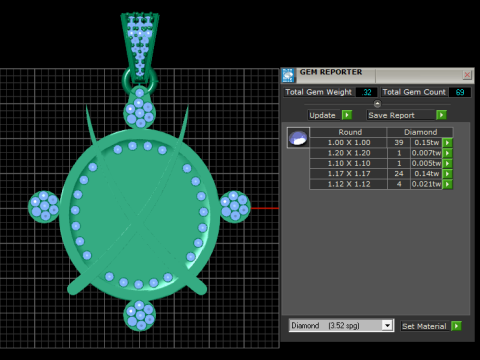The image size is (480, 360).
Task: Close the Gem Reporter panel
Action: [467, 75]
